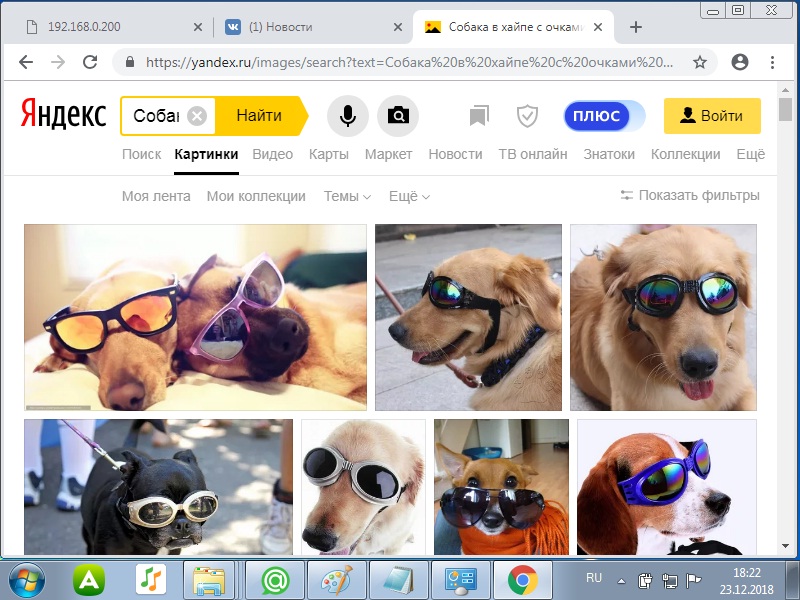Close the Собака в хайпе tab

pos(598,27)
